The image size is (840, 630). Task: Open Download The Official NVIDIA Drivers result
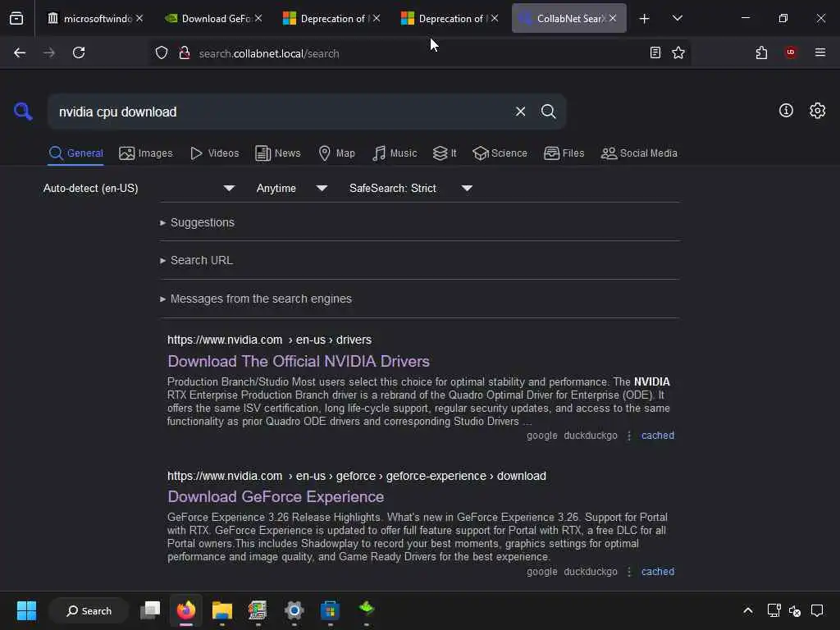pyautogui.click(x=299, y=361)
